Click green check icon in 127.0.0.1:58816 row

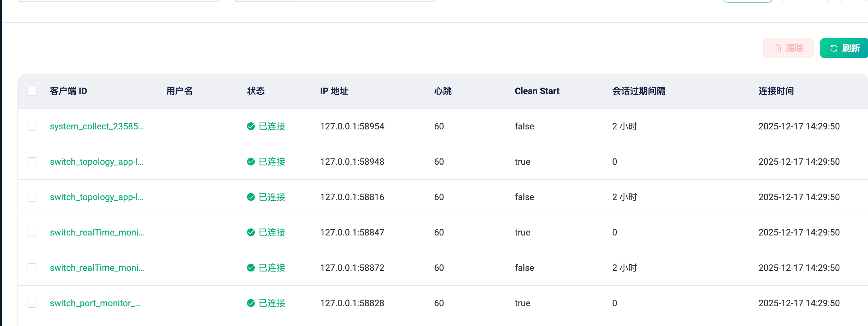[x=251, y=197]
